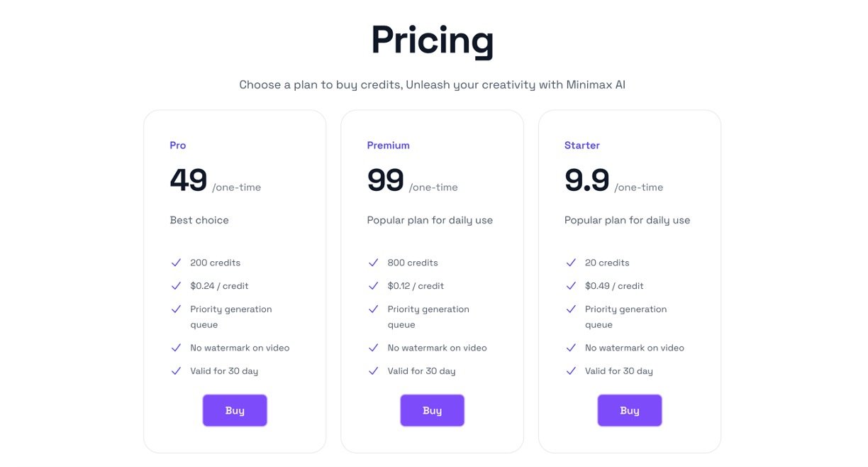Click Starter plan's Valid for 30 day checkmark

(571, 371)
